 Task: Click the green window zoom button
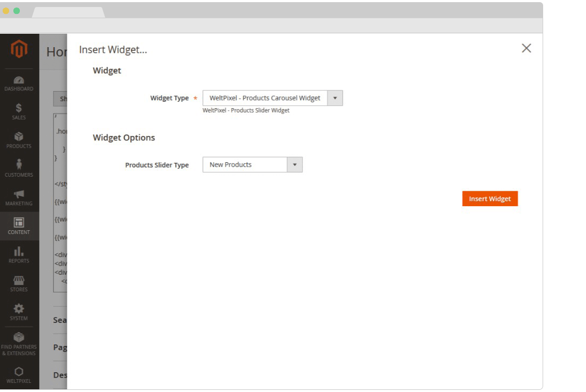pos(17,11)
